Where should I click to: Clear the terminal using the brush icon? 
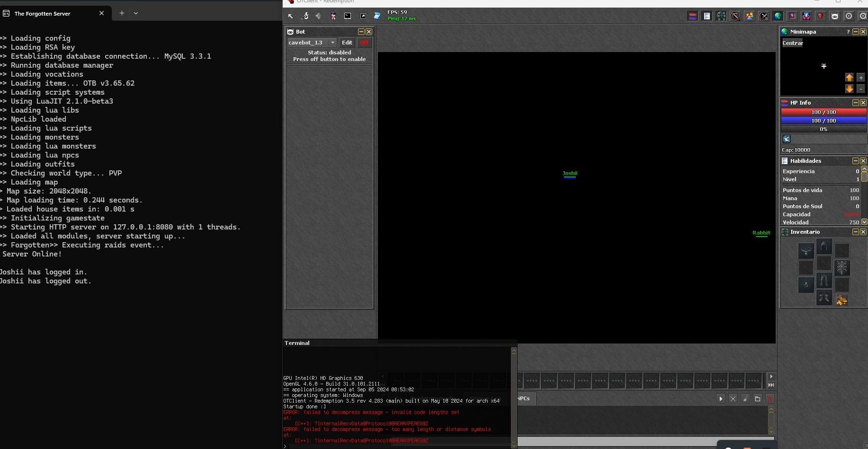[x=745, y=399]
